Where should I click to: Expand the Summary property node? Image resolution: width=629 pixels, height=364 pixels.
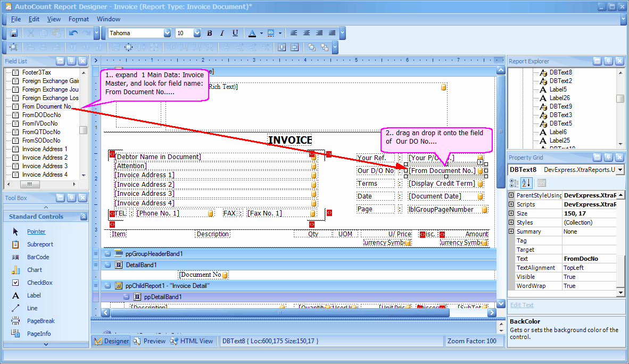point(511,231)
